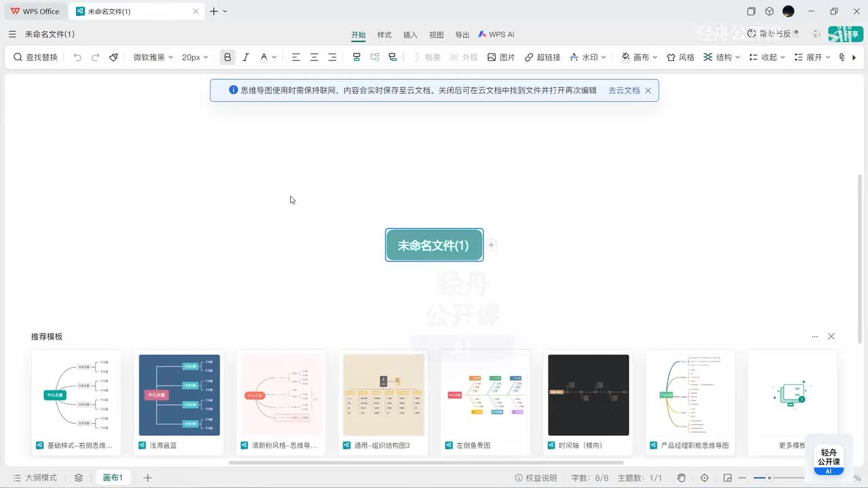
Task: Click the WPS Office home tab
Action: [35, 12]
